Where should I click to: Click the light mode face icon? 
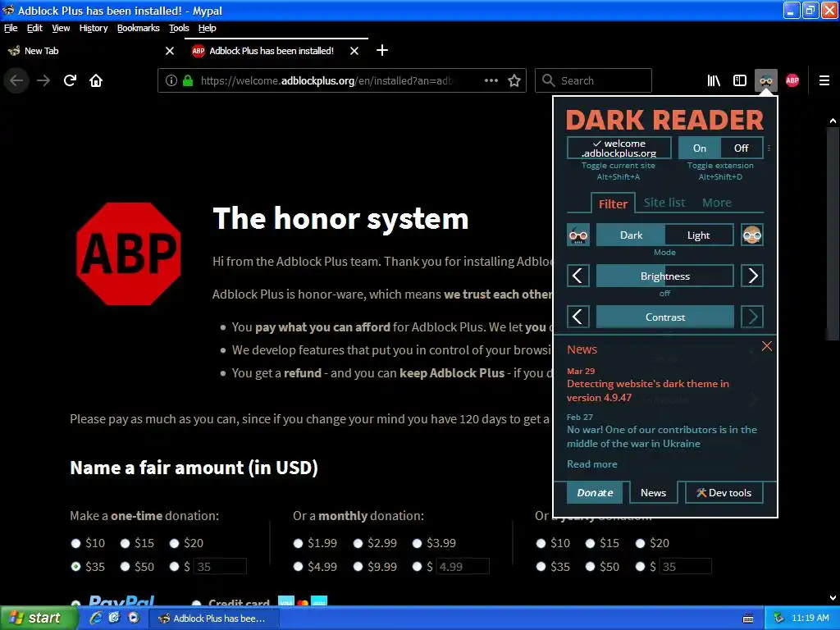point(751,235)
